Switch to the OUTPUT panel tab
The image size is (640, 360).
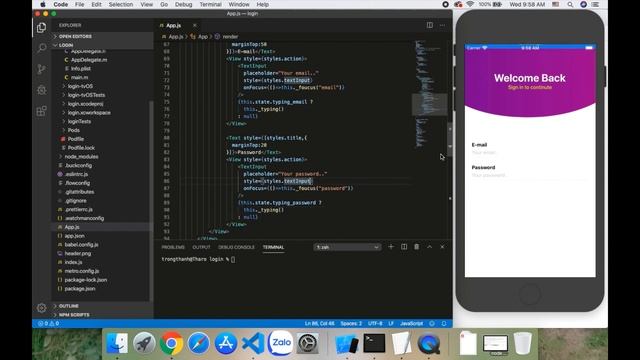click(201, 247)
